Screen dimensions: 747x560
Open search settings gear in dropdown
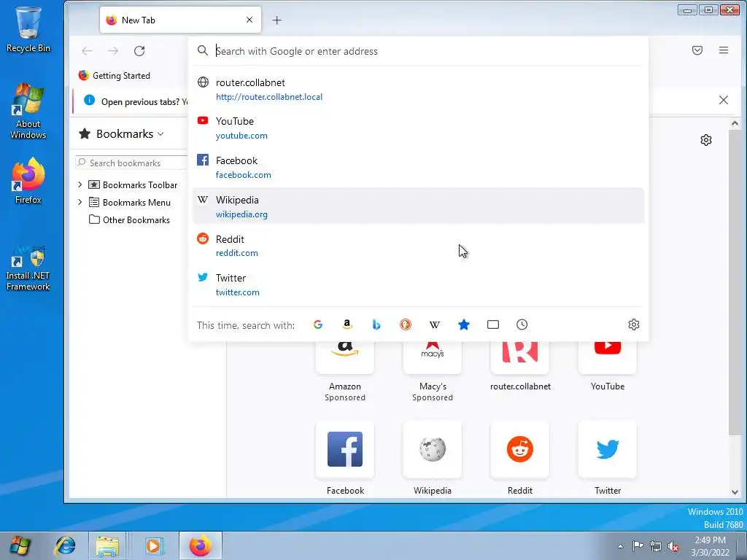(634, 324)
